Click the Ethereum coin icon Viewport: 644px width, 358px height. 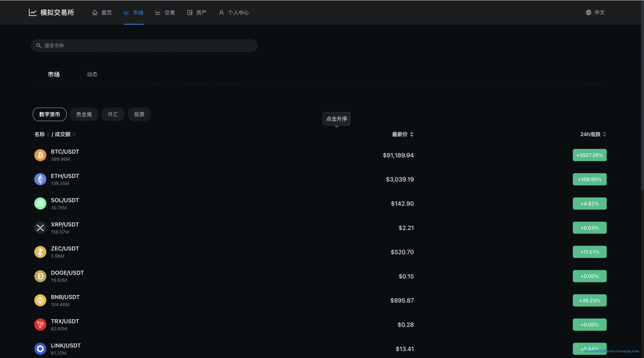click(x=40, y=179)
